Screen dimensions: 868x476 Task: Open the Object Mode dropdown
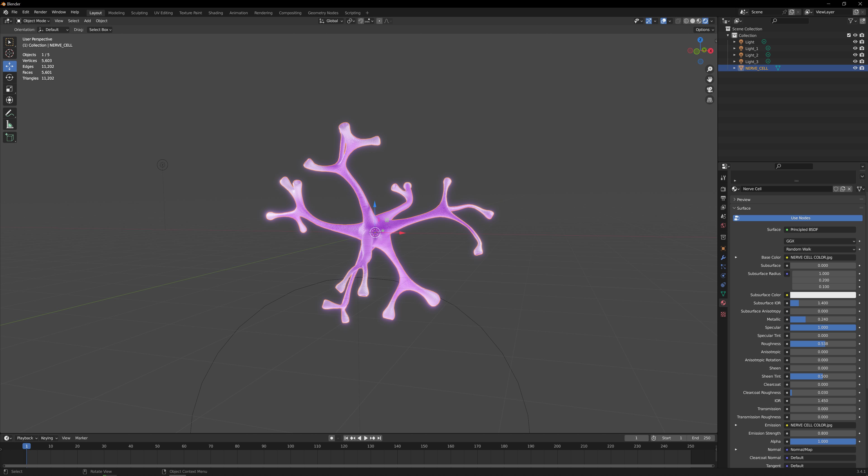[x=33, y=21]
